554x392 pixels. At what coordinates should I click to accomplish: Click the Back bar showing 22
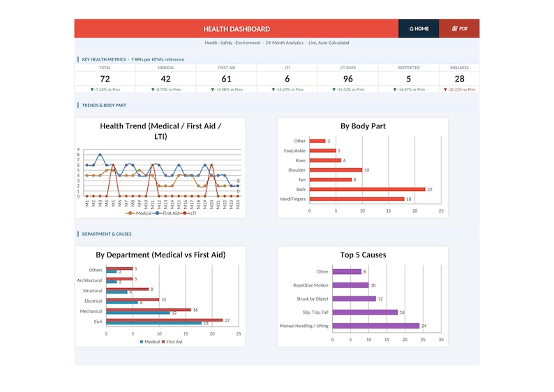point(368,190)
